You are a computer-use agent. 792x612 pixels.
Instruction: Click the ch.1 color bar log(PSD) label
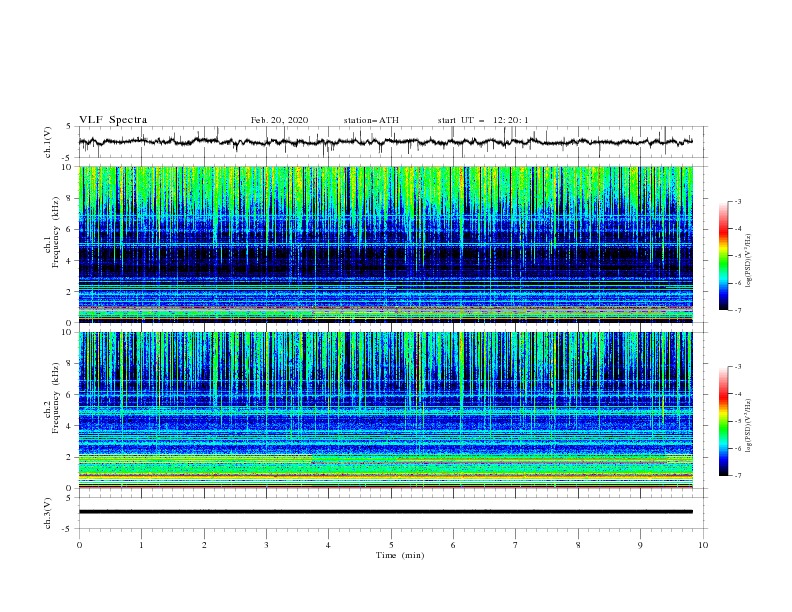(749, 260)
